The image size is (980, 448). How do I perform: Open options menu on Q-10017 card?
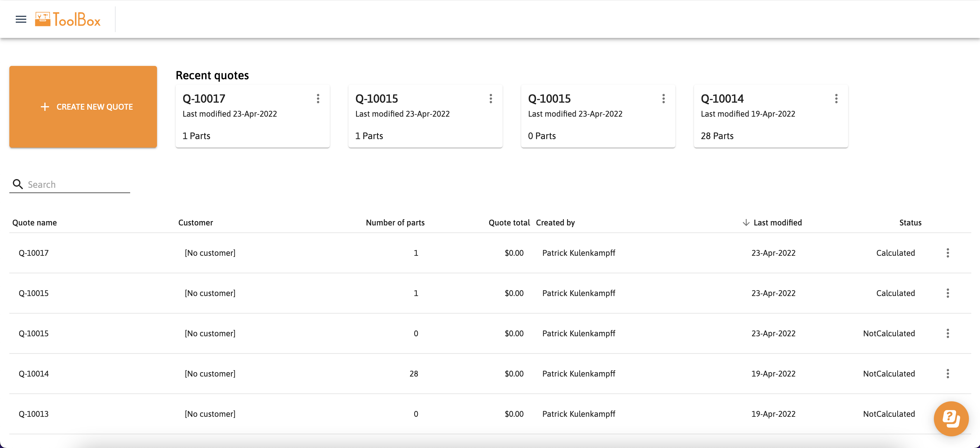click(x=318, y=99)
